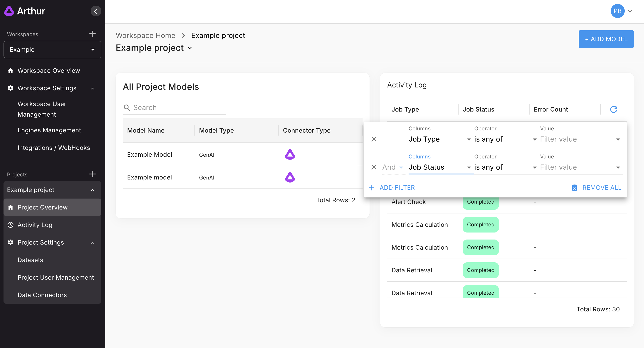Remove the Job Type filter row
This screenshot has width=644, height=348.
tap(374, 139)
